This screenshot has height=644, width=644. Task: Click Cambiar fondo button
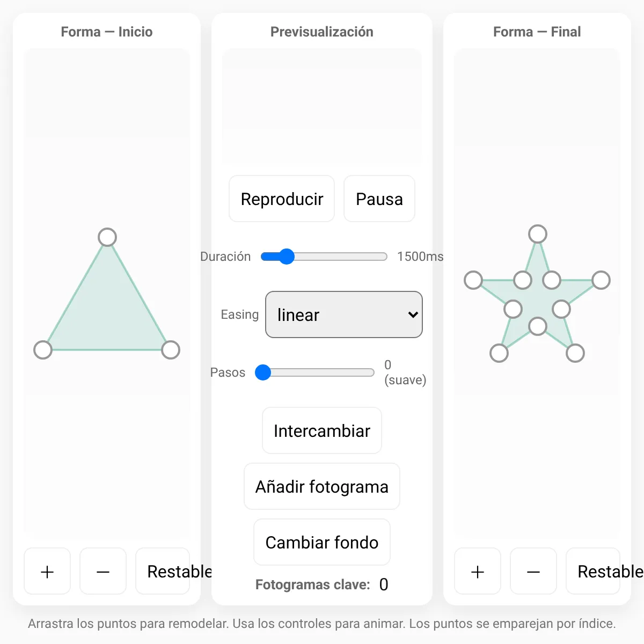[322, 543]
